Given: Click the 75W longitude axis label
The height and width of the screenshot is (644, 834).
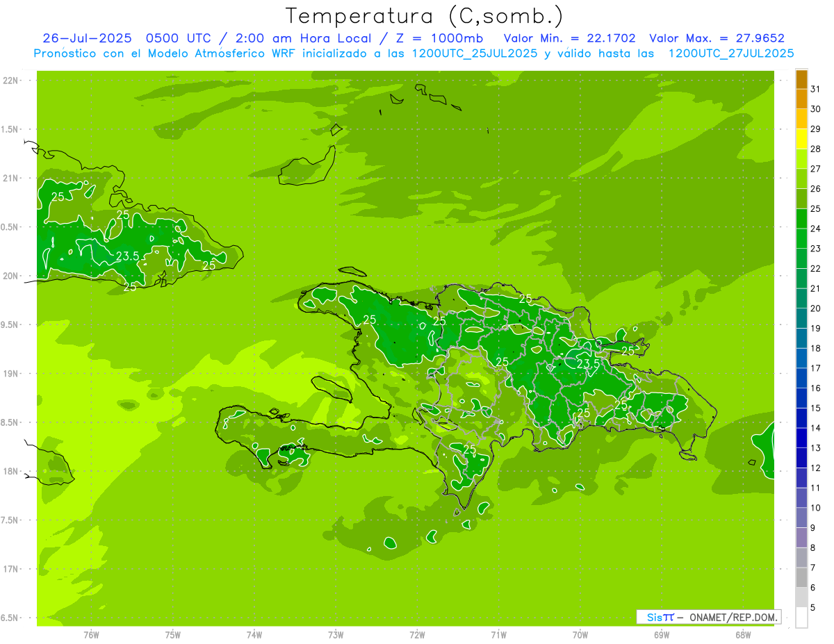Looking at the screenshot, I should tap(173, 635).
